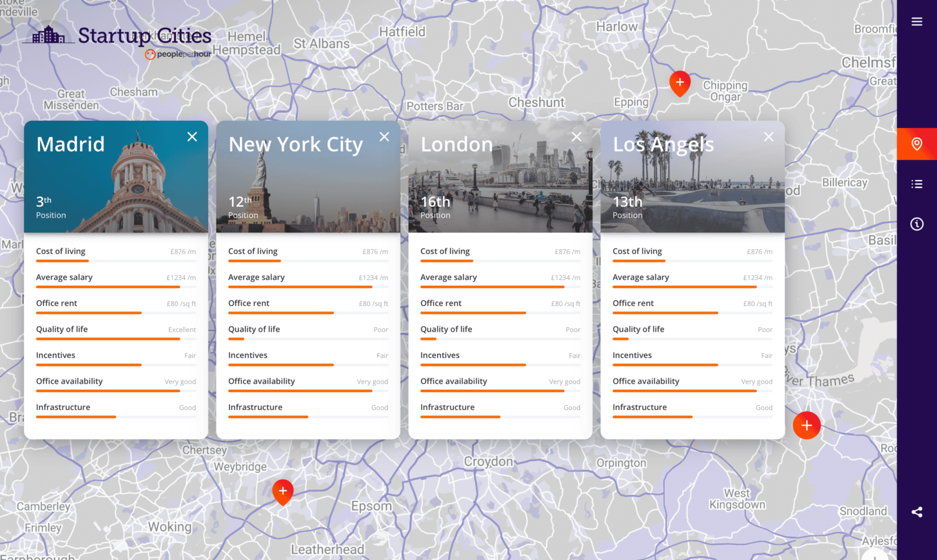This screenshot has height=560, width=937.
Task: Click the round plus button beside Los Angeles card
Action: click(x=806, y=425)
